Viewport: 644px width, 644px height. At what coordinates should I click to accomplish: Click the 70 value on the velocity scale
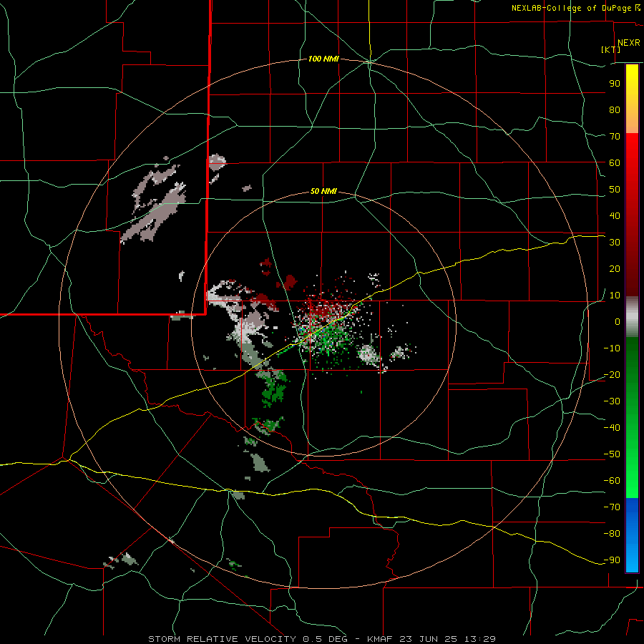pyautogui.click(x=615, y=137)
